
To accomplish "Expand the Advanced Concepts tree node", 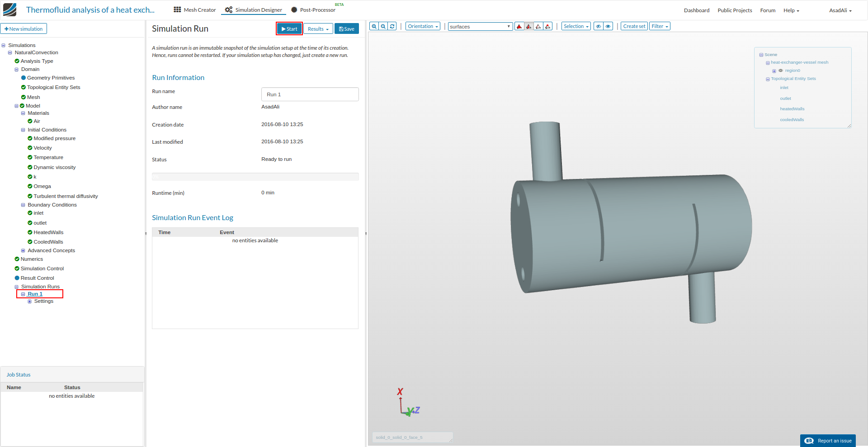I will pyautogui.click(x=23, y=250).
